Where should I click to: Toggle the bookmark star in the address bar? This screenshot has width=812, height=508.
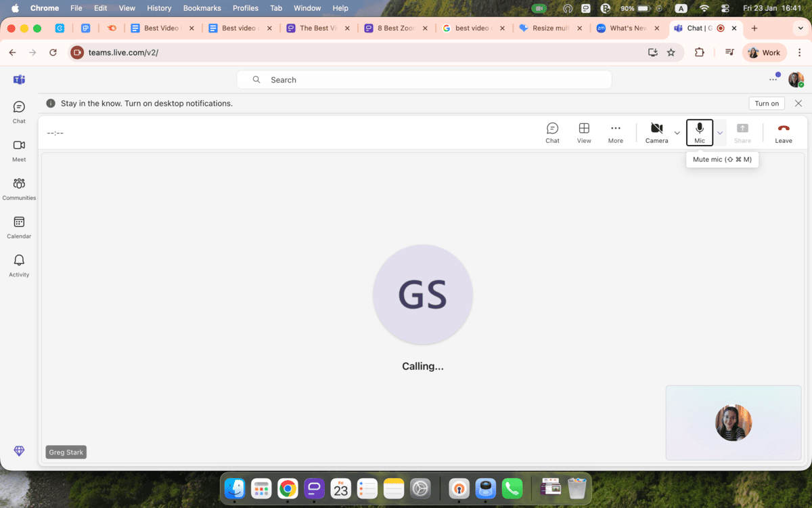tap(671, 52)
